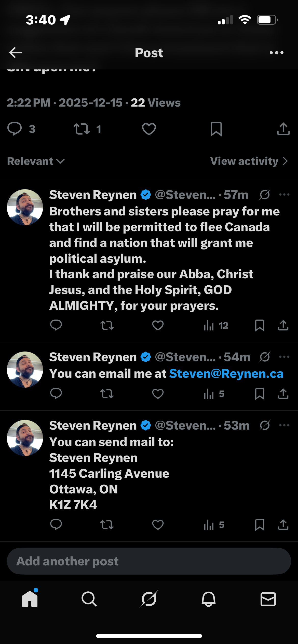Open the three-dot menu beside Post title
Viewport: 298px width, 644px height.
coord(276,53)
